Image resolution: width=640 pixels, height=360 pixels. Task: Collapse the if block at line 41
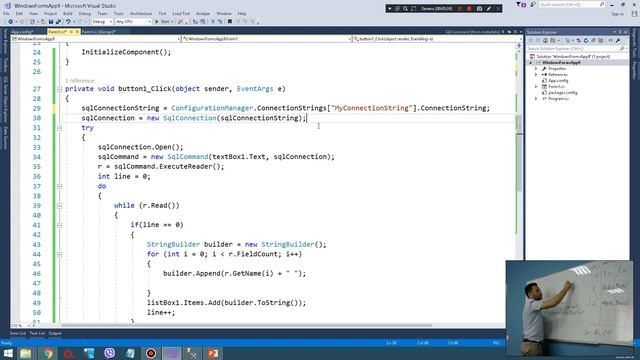(x=60, y=225)
